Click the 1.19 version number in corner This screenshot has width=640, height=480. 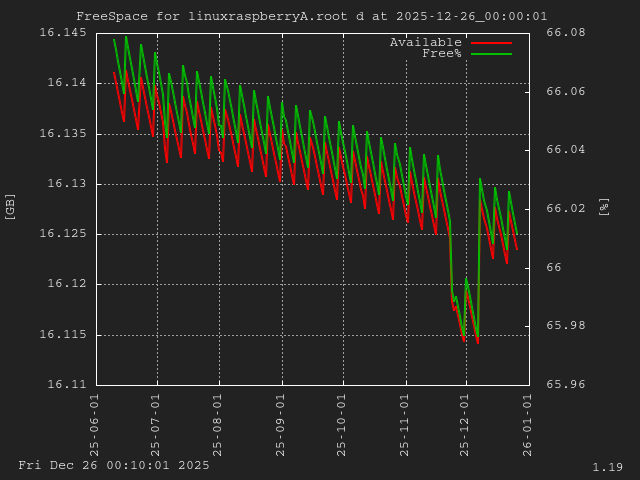[607, 467]
